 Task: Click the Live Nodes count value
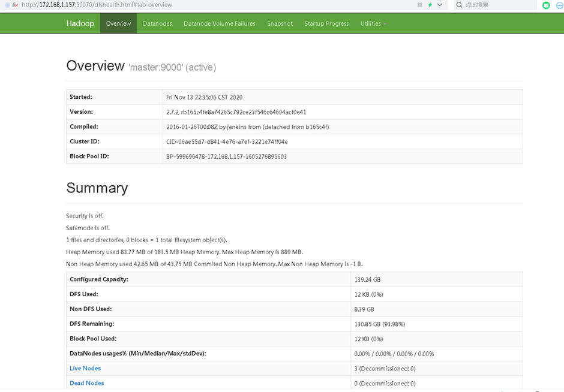385,369
